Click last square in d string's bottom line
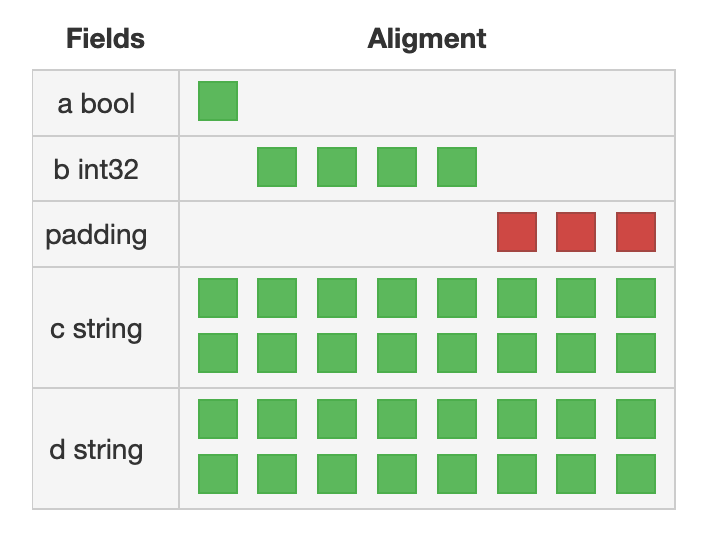Screen dimensions: 716x554 point(636,474)
